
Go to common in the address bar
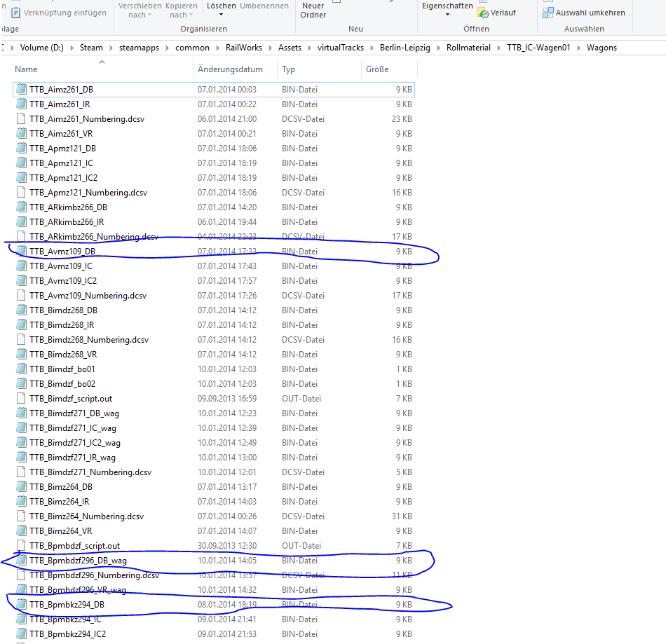(x=192, y=48)
